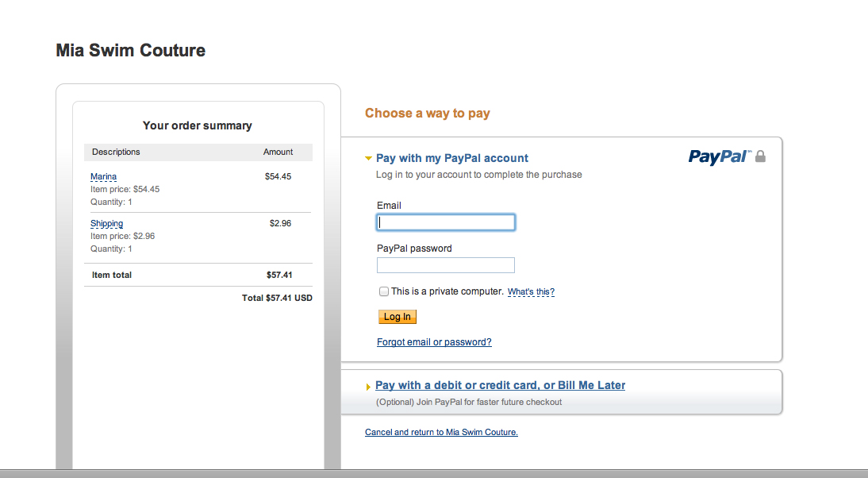Click the PayPal logo
Image resolution: width=868 pixels, height=478 pixels.
point(719,156)
